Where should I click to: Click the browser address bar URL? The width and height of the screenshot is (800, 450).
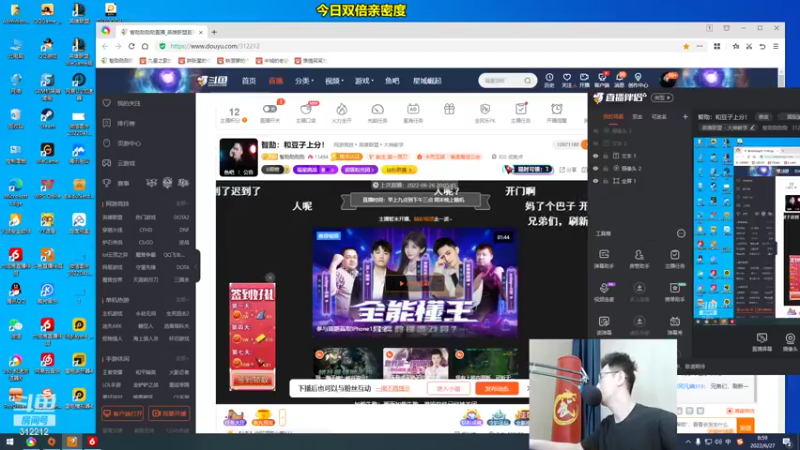[x=215, y=46]
